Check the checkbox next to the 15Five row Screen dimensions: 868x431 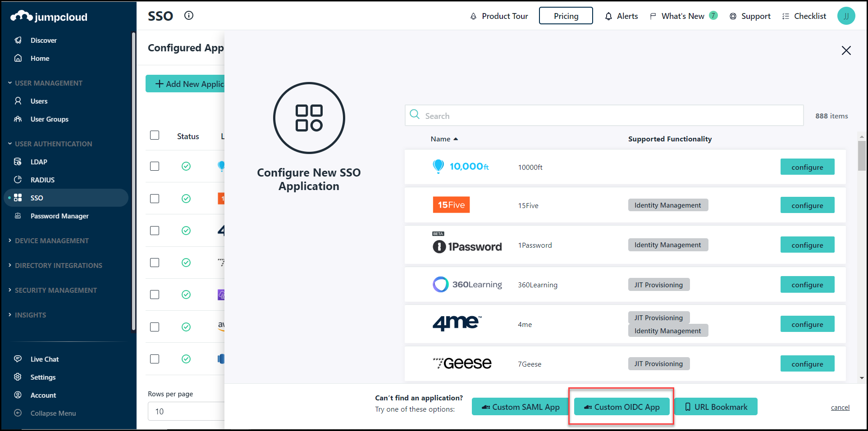tap(155, 198)
